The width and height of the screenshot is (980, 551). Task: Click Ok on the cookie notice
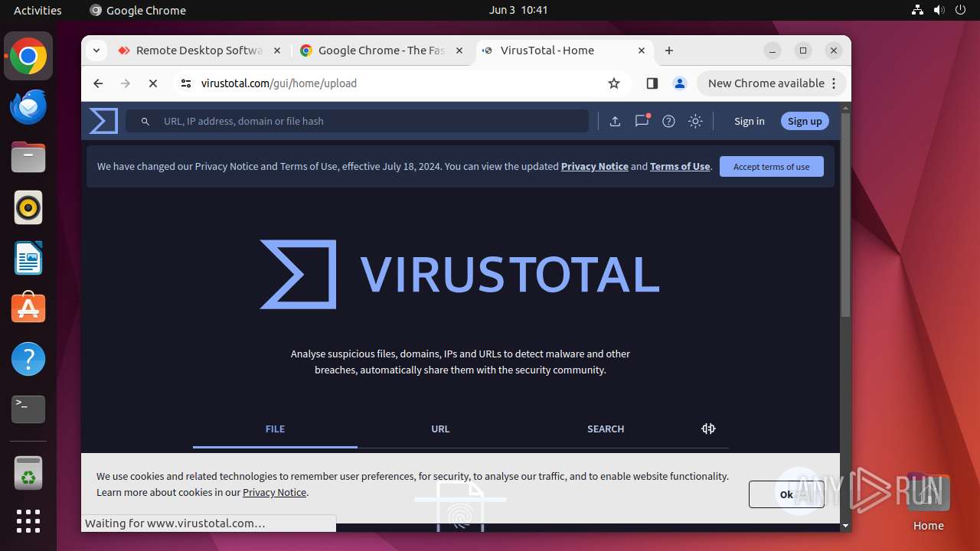pyautogui.click(x=786, y=494)
